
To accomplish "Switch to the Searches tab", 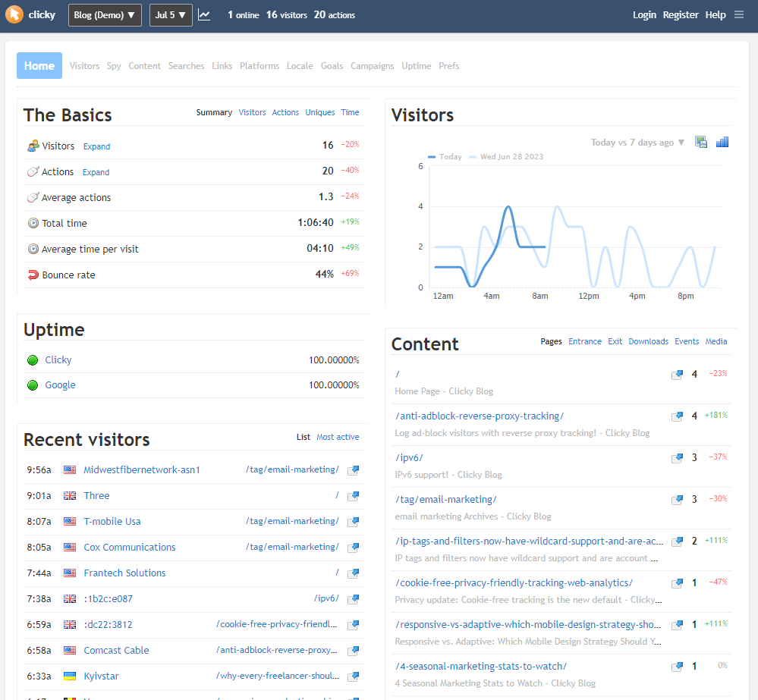I will [186, 66].
